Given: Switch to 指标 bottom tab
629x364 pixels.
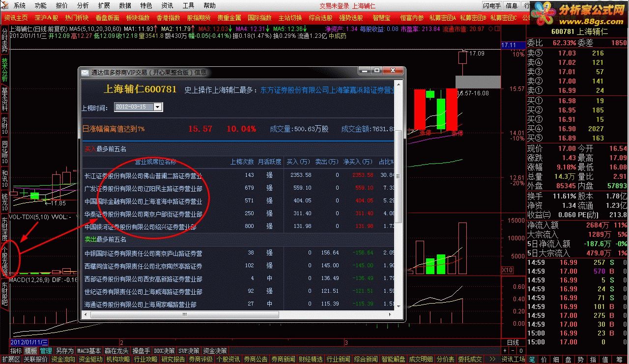Looking at the screenshot, I should [x=16, y=351].
